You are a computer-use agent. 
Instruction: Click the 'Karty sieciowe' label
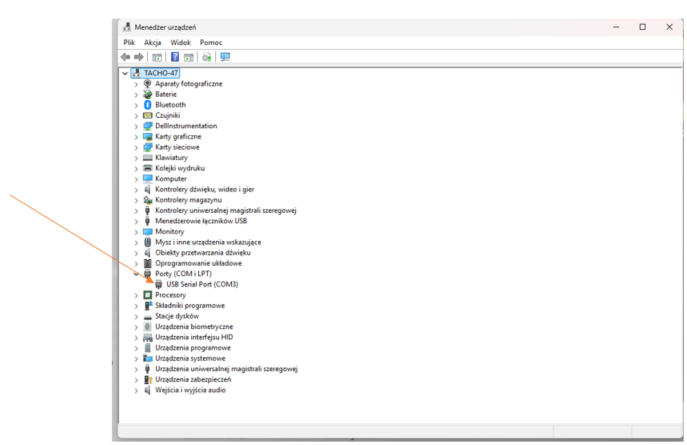177,147
